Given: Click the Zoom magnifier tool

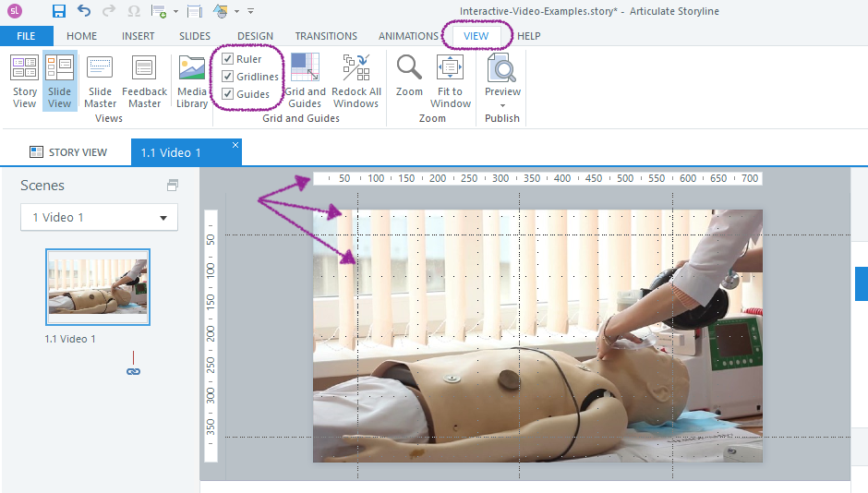Looking at the screenshot, I should [x=409, y=75].
